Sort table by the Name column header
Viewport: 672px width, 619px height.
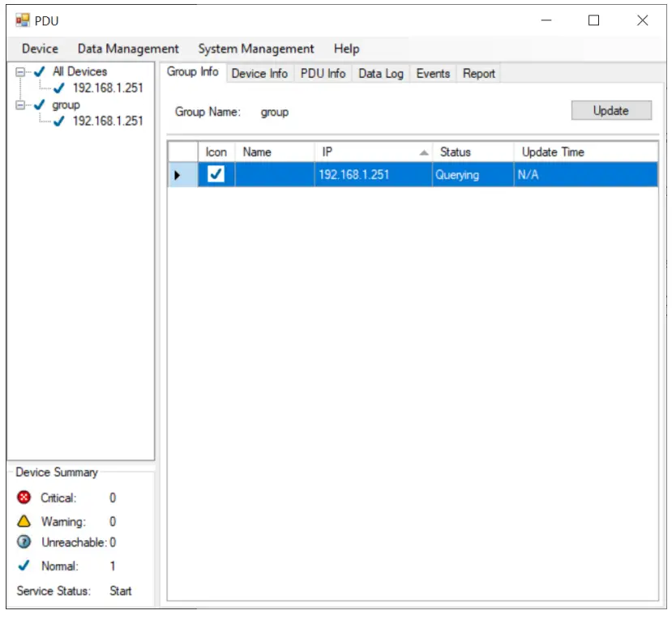(274, 152)
